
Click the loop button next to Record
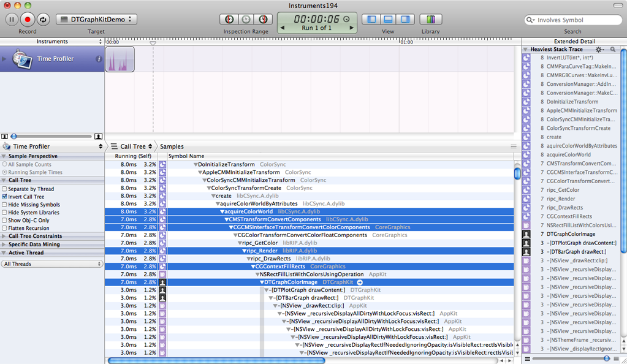coord(43,20)
